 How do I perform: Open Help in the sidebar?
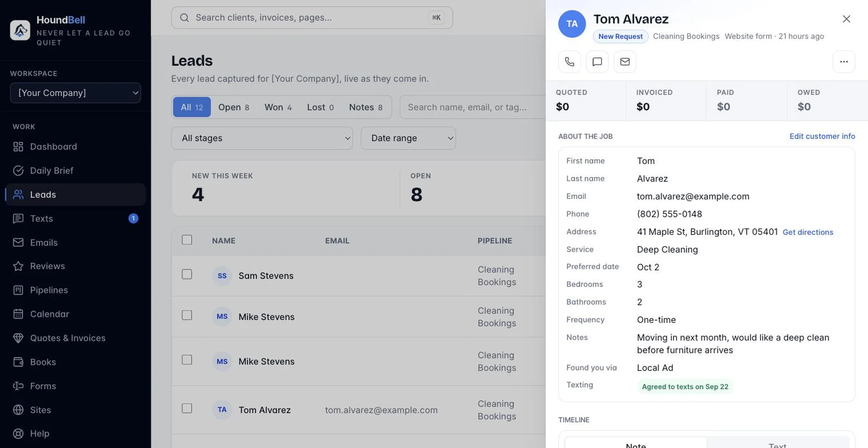pos(76,434)
